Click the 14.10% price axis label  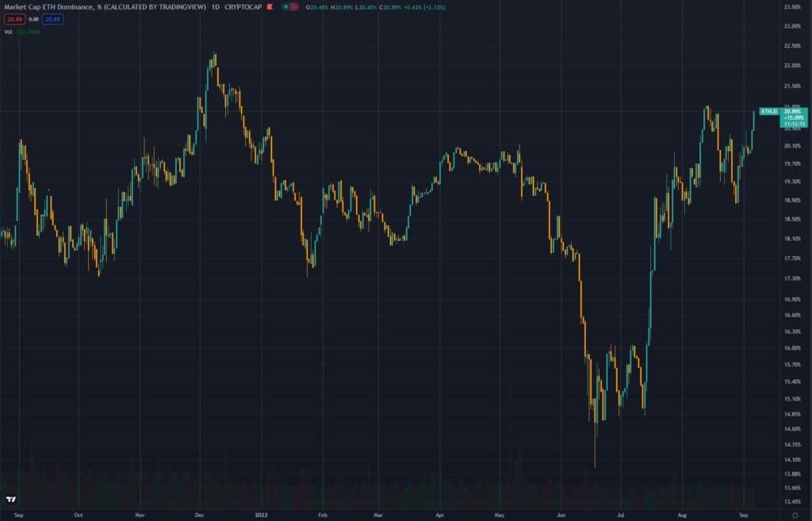point(792,460)
